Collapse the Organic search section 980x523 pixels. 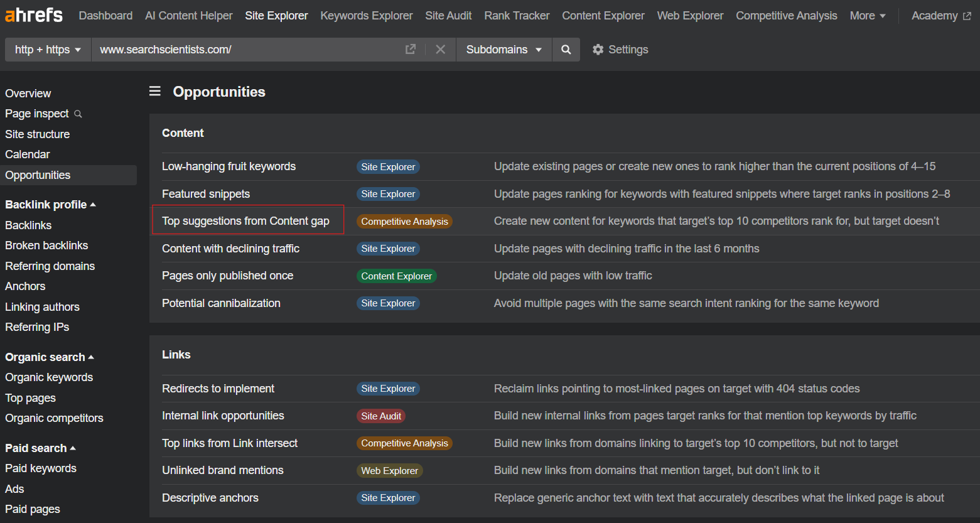pyautogui.click(x=50, y=357)
